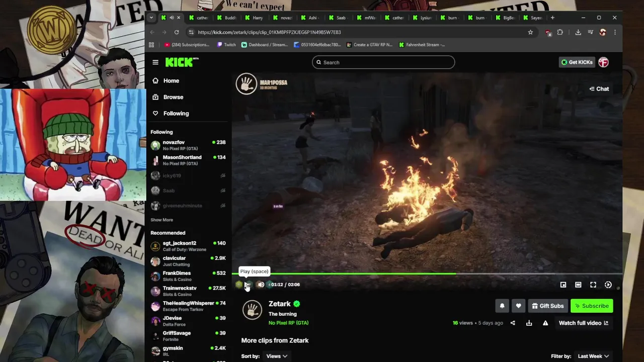
Task: Open the Chat panel toggle
Action: (599, 89)
